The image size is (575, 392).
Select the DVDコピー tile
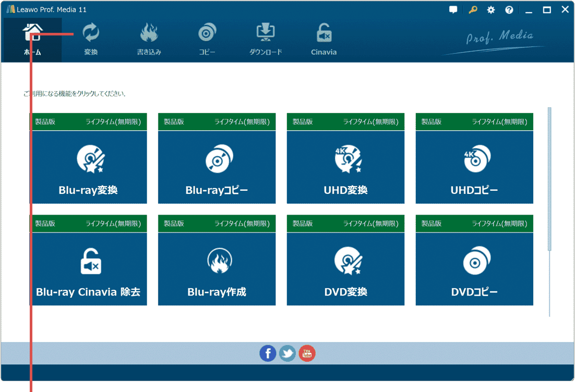(x=474, y=268)
